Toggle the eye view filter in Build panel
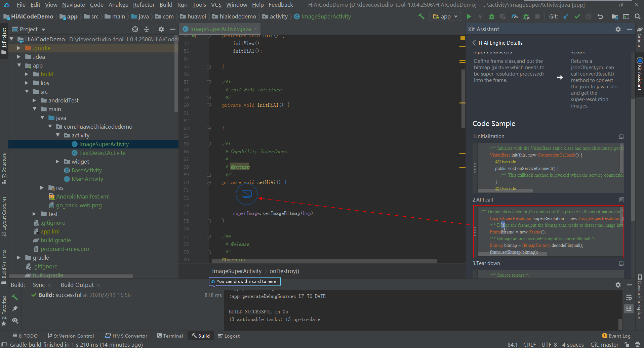Screen dimensions: 644x348 pyautogui.click(x=15, y=320)
